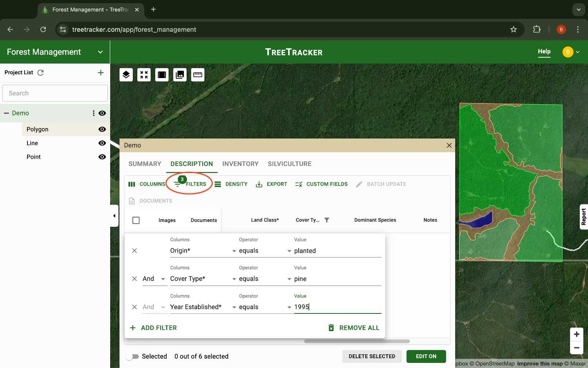Image resolution: width=588 pixels, height=368 pixels.
Task: Click the zoom-to-extent map icon
Action: [144, 75]
